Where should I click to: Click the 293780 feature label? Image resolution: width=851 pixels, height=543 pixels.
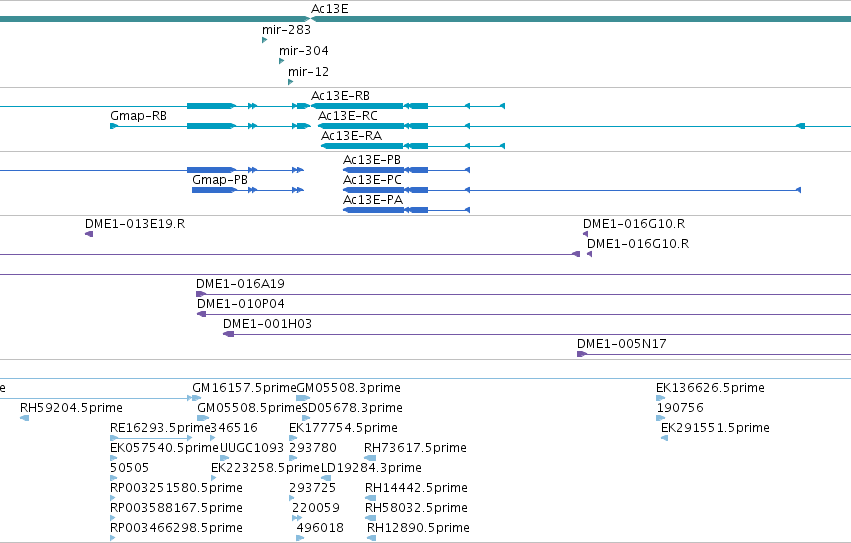tap(313, 448)
